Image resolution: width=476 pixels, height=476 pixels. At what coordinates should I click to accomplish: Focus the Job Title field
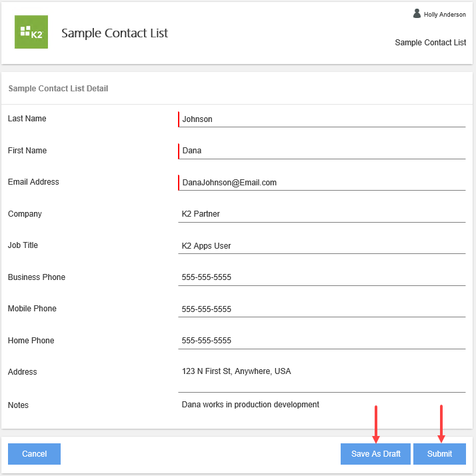click(322, 246)
